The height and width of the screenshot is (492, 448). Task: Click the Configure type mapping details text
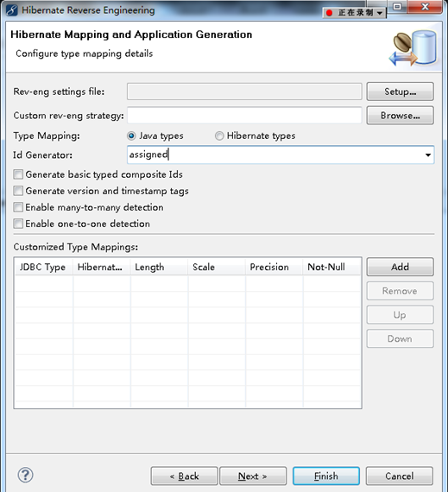click(84, 54)
